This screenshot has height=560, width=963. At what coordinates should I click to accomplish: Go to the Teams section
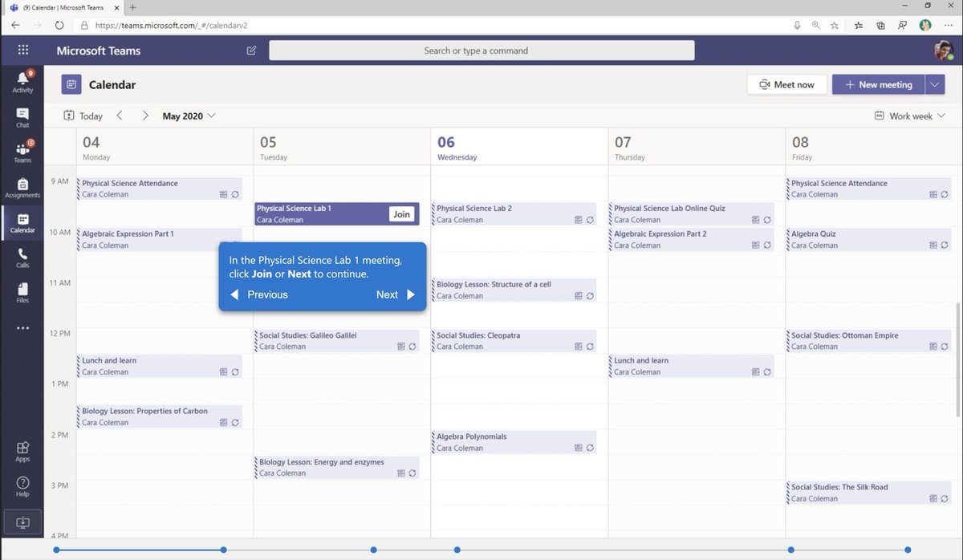click(x=22, y=152)
